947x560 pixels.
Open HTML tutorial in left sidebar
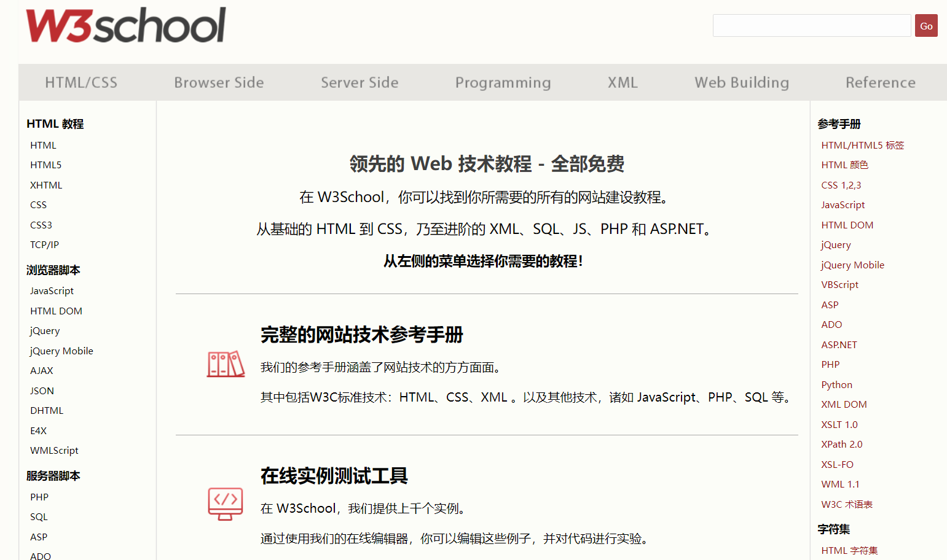pos(43,145)
